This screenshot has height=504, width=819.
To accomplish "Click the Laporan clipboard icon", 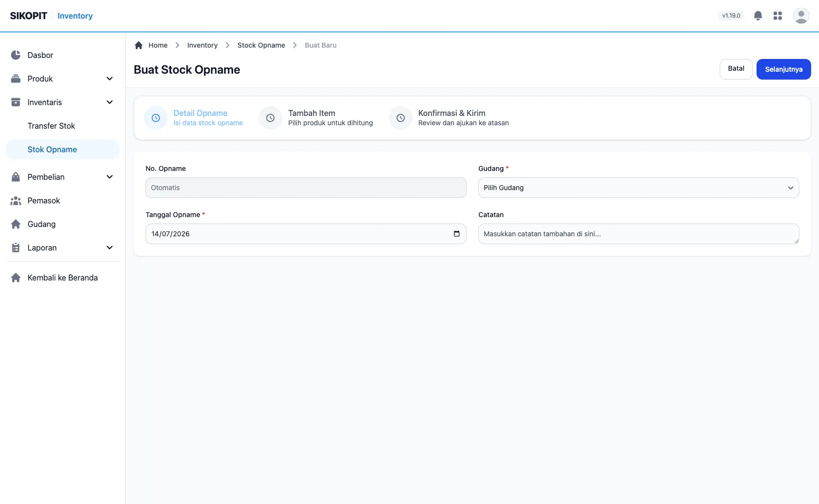I will click(16, 248).
